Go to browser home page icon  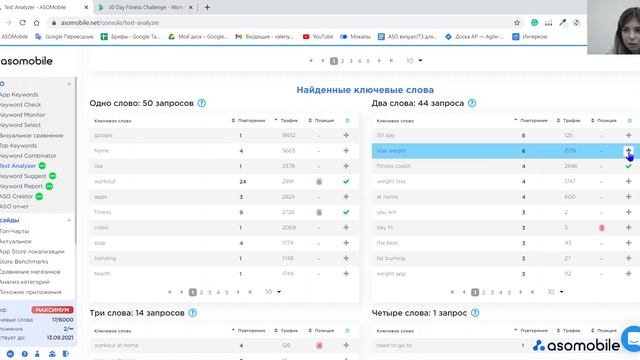tap(36, 23)
